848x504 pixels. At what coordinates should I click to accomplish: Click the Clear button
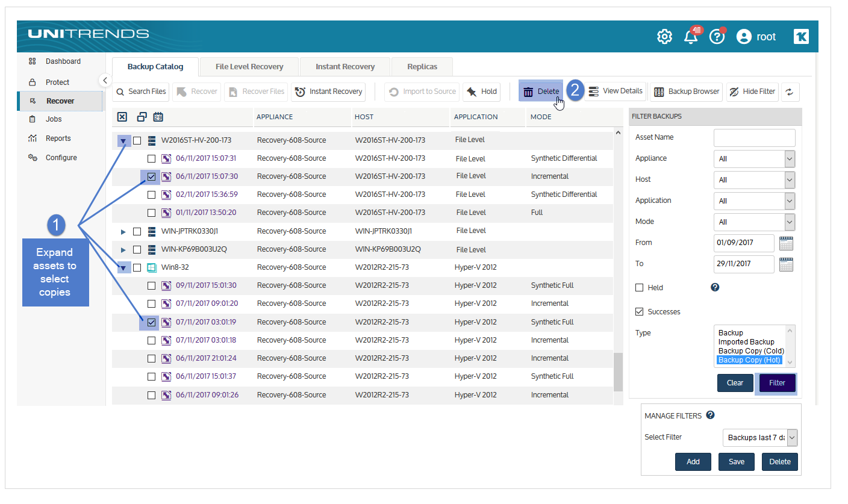tap(735, 383)
